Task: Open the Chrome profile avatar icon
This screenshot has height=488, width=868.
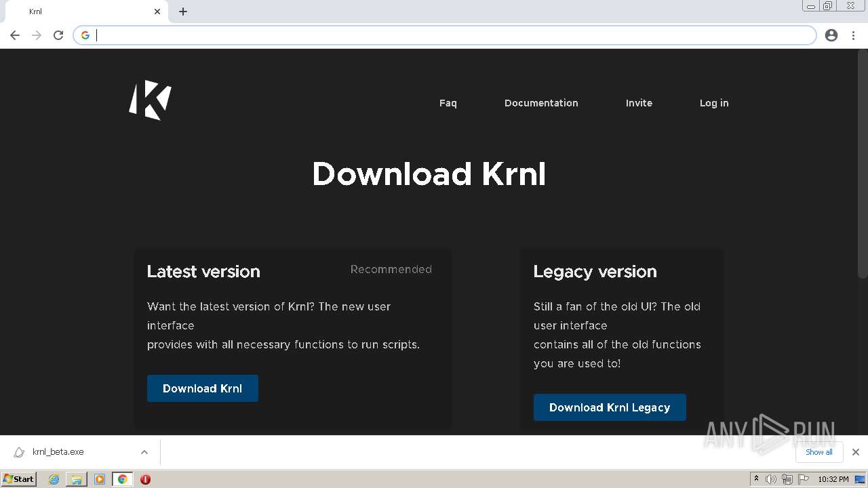Action: 831,35
